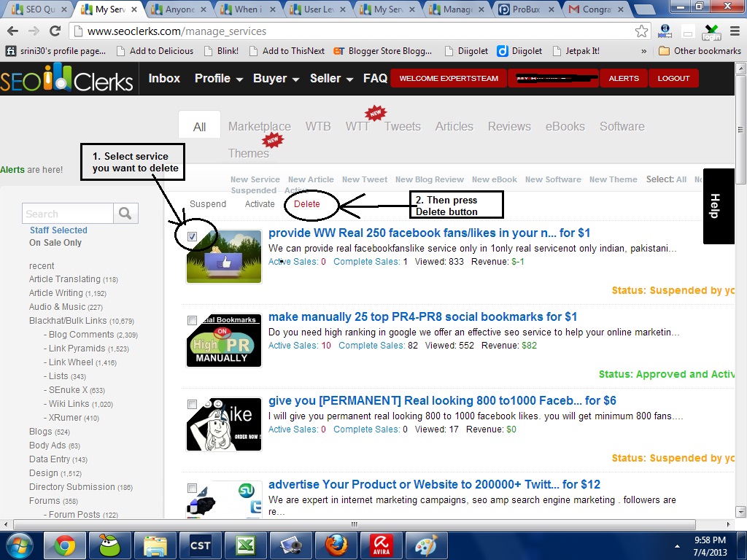Open Blogger Store Blogg bookmark
Viewport: 747px width, 560px height.
click(x=383, y=50)
